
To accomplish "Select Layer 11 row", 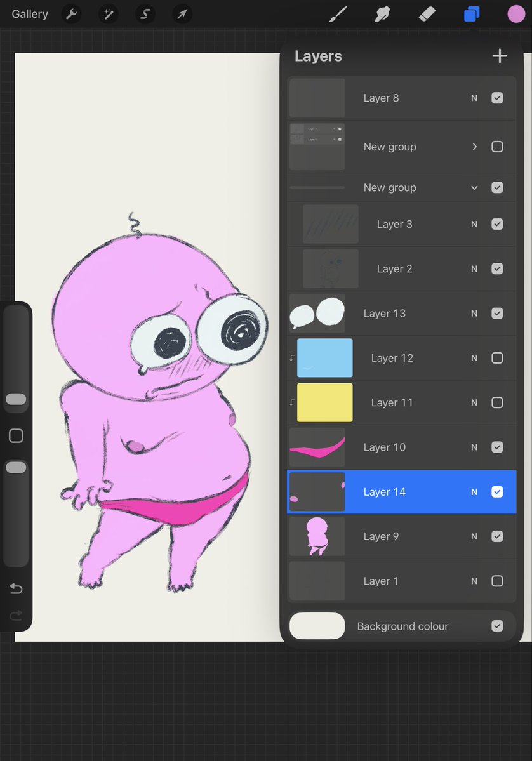I will coord(401,403).
